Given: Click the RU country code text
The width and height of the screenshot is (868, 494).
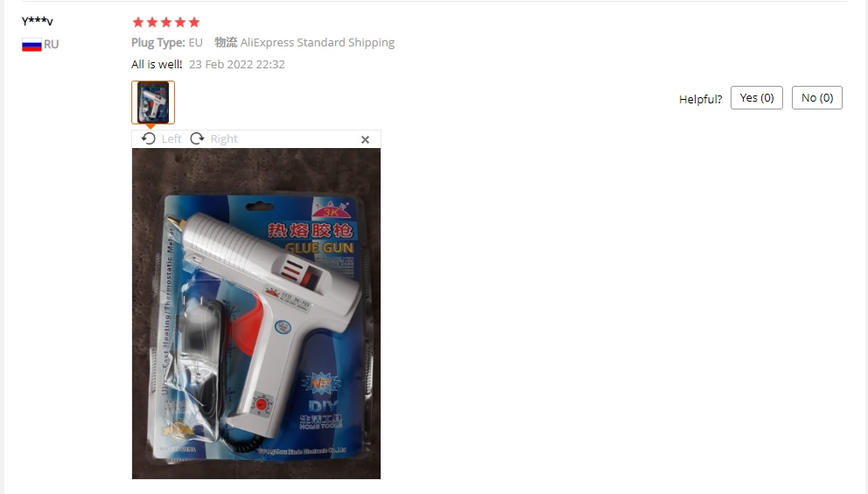Looking at the screenshot, I should pos(51,45).
